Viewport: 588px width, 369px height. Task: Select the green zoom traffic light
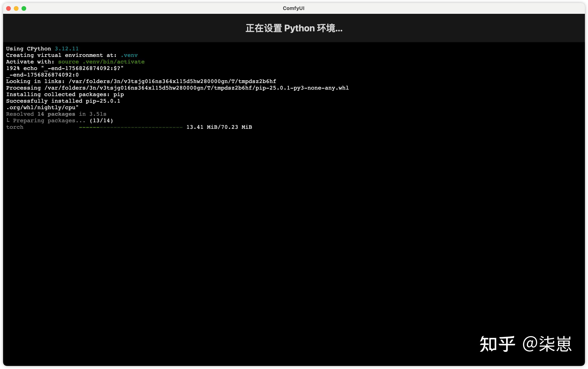(x=24, y=8)
